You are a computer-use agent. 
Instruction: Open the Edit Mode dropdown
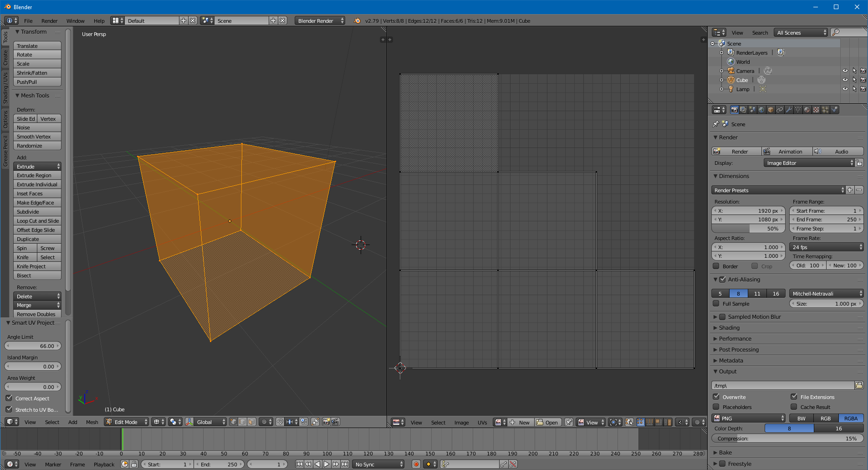click(127, 422)
